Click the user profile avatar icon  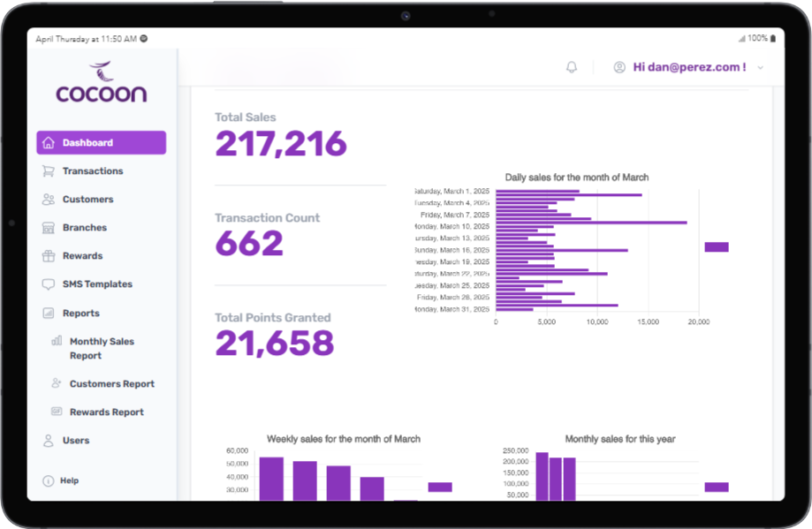point(619,67)
